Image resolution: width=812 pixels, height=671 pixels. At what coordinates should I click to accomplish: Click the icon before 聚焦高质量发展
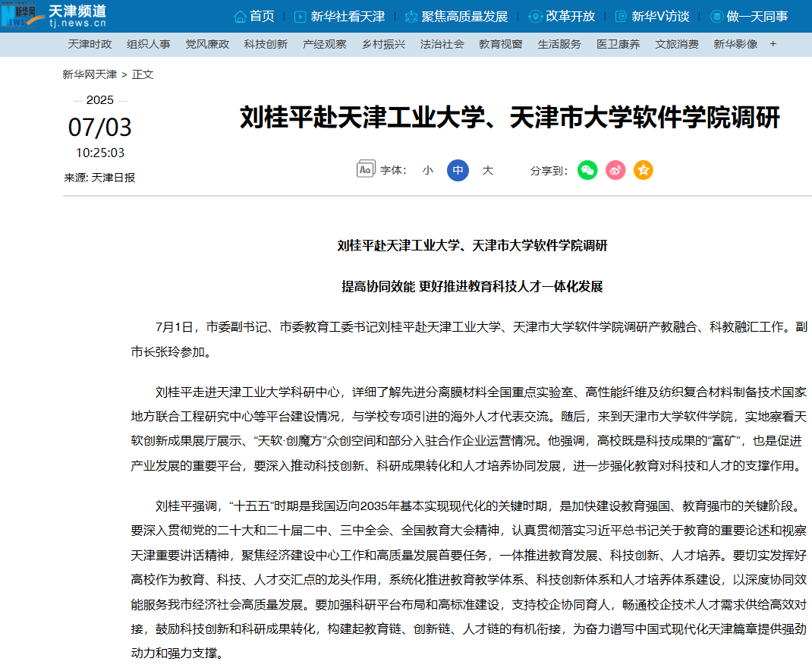pos(411,17)
